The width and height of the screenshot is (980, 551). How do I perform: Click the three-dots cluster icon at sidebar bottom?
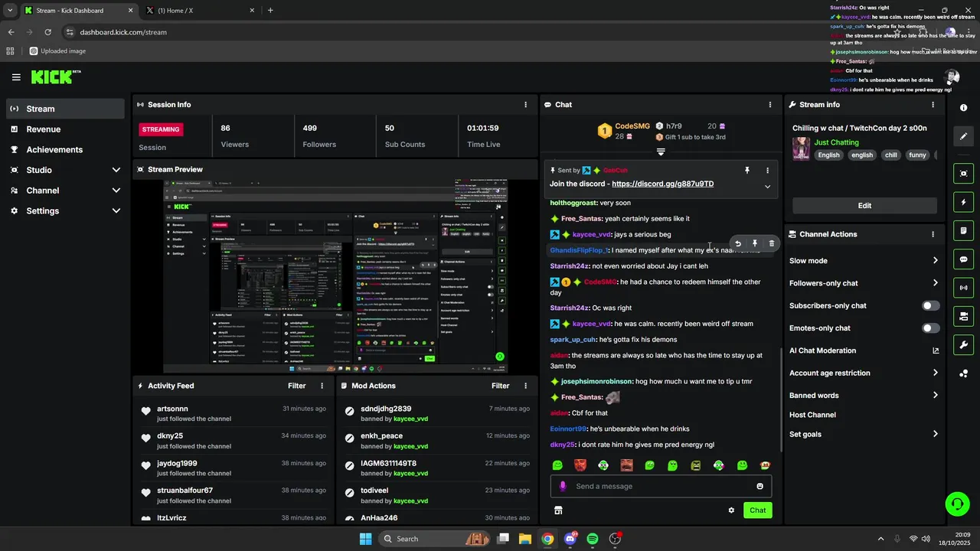pos(964,373)
